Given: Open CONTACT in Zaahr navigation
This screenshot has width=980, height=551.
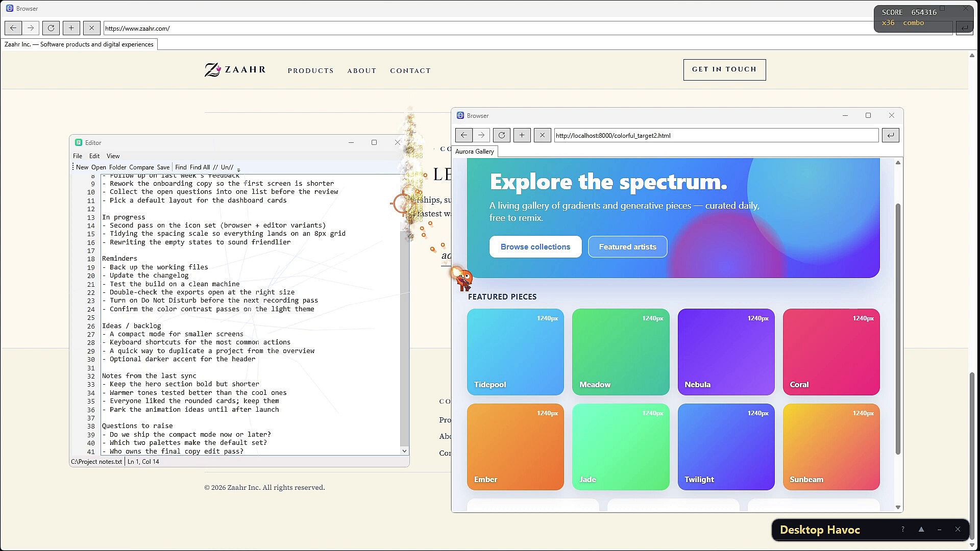Looking at the screenshot, I should coord(410,70).
